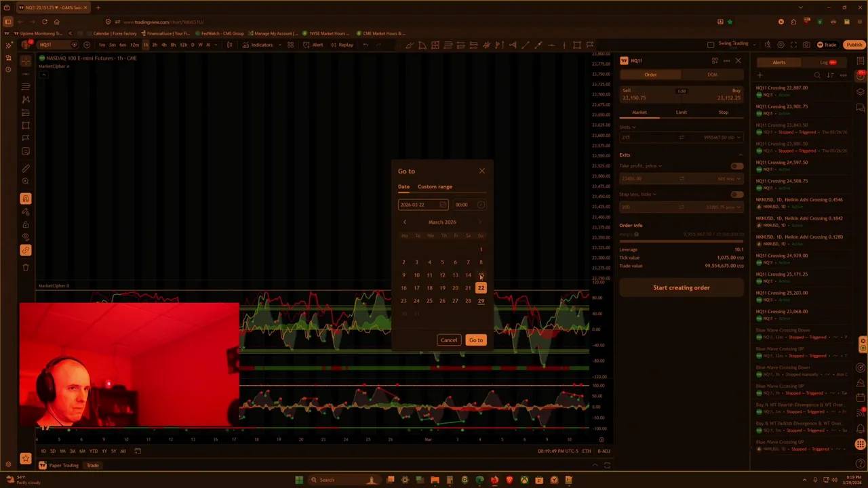The image size is (868, 488).
Task: Start bar Replay mode
Action: tap(342, 45)
